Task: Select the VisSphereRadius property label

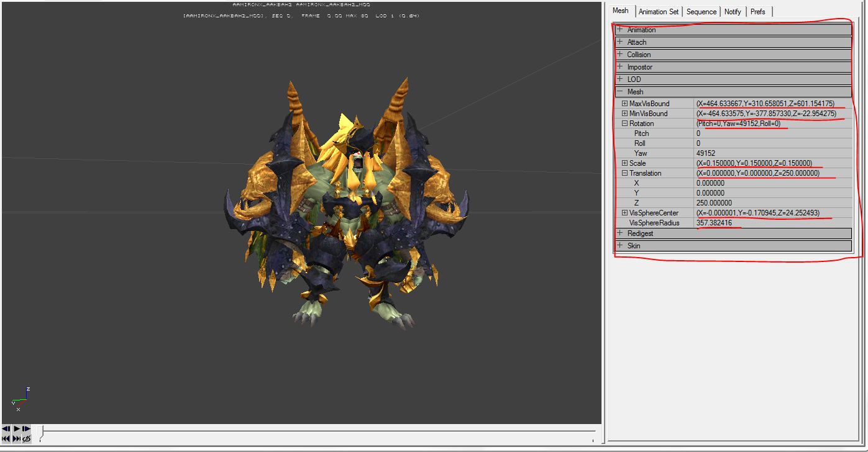Action: (654, 223)
